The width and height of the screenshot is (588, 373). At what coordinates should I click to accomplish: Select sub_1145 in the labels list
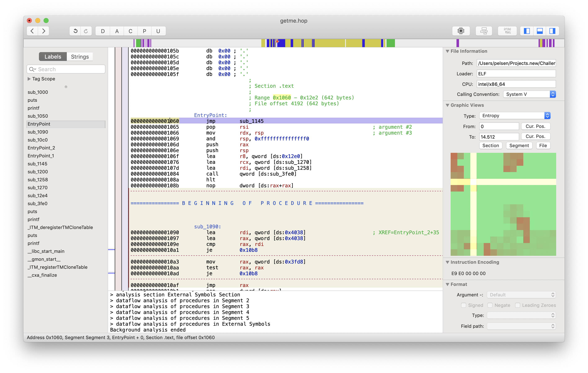tap(37, 164)
